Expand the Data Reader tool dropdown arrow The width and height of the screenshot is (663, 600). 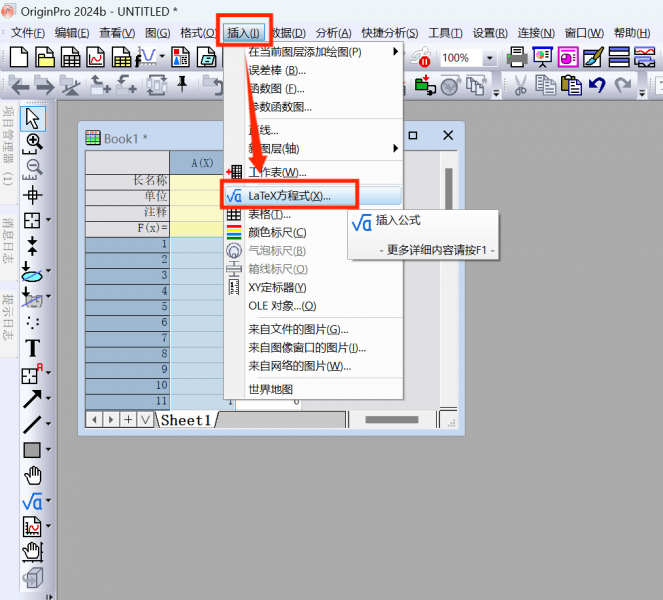(x=48, y=220)
